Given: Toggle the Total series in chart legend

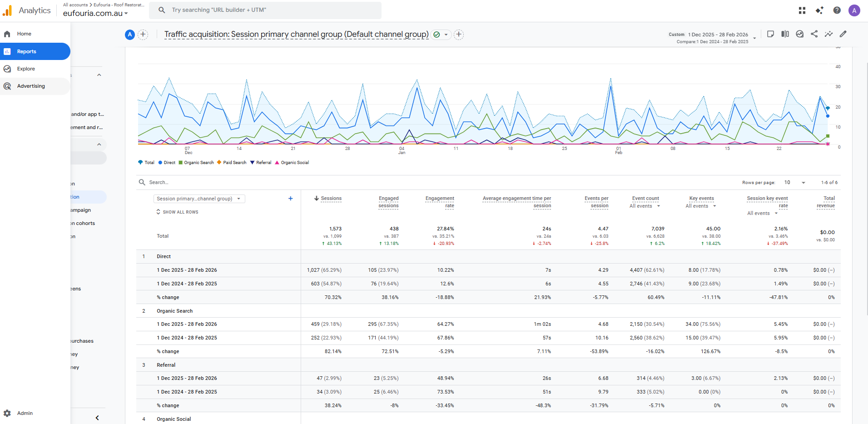Looking at the screenshot, I should tap(146, 163).
